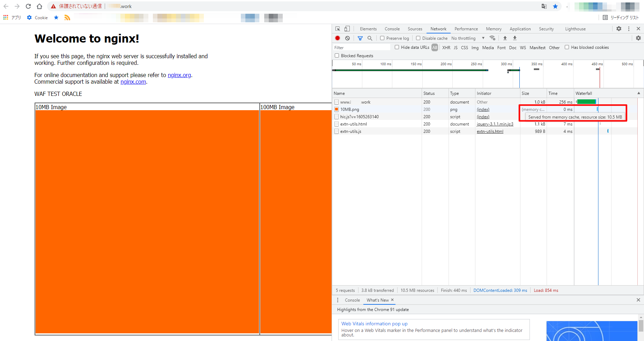Screen dimensions: 644x341
Task: Open the DevTools three-dot menu
Action: (629, 29)
